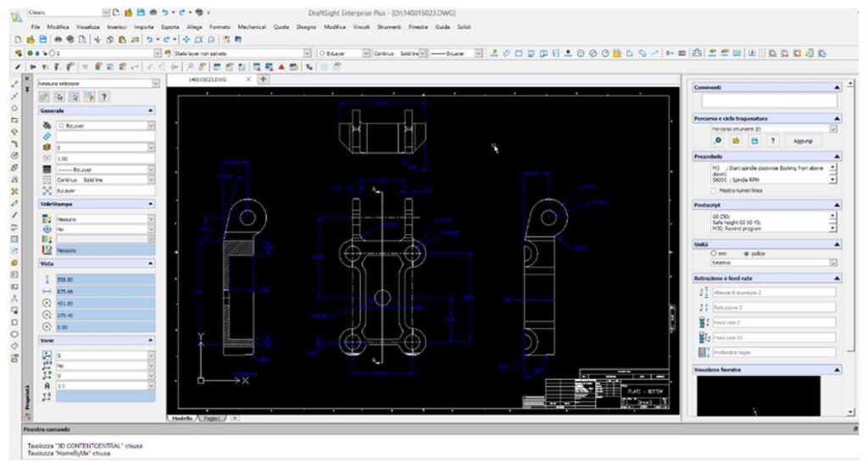Collapse the Stile/Stampa section
This screenshot has height=470, width=868.
150,204
